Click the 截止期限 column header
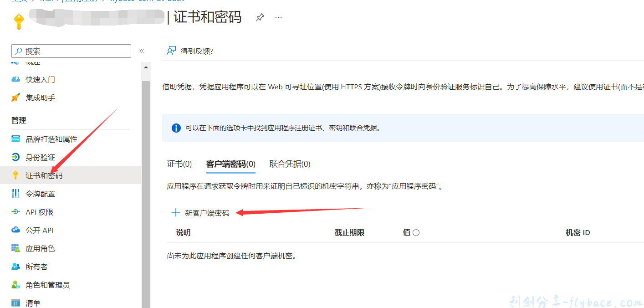The width and height of the screenshot is (644, 308). pos(349,232)
